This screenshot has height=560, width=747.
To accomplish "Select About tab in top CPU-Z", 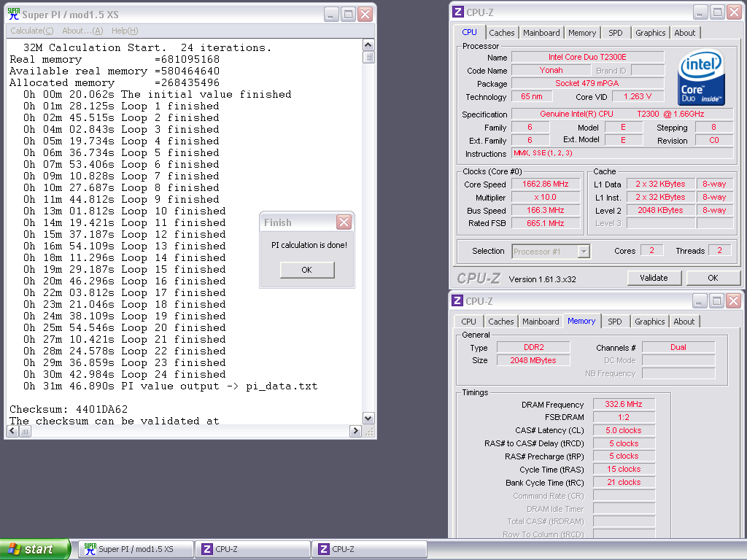I will click(x=684, y=33).
